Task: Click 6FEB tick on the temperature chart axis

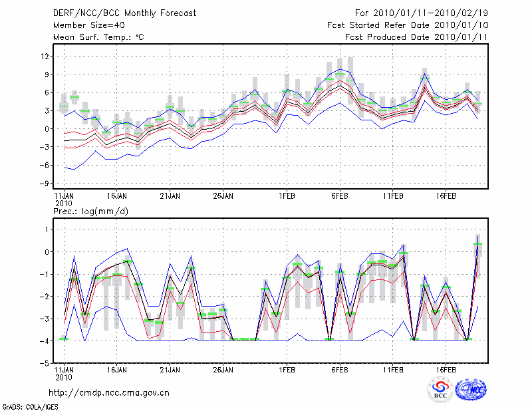Action: coord(340,196)
